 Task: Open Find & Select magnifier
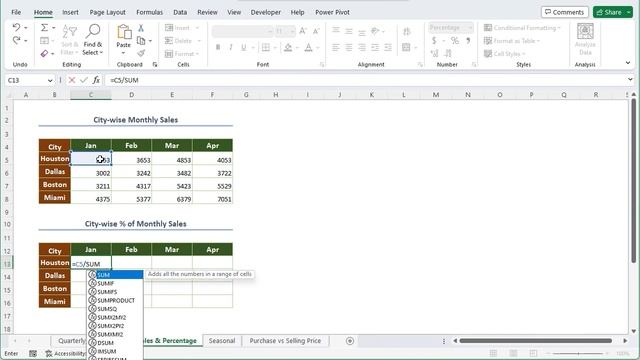[x=93, y=31]
